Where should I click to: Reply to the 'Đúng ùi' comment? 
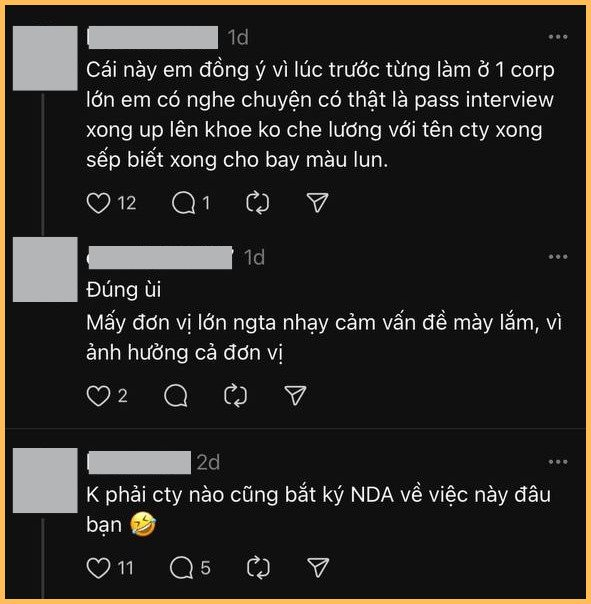tap(176, 396)
